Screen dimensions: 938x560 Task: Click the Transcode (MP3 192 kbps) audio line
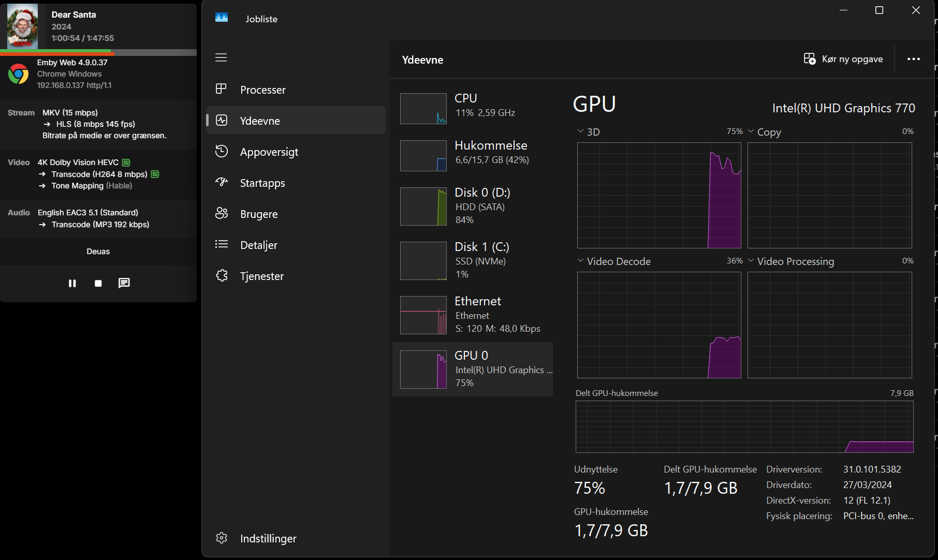(100, 225)
